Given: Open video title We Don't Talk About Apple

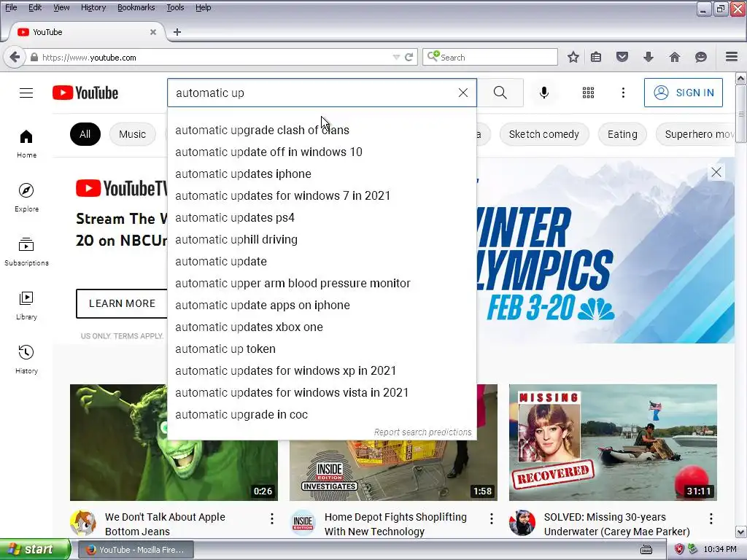Looking at the screenshot, I should pos(165,524).
